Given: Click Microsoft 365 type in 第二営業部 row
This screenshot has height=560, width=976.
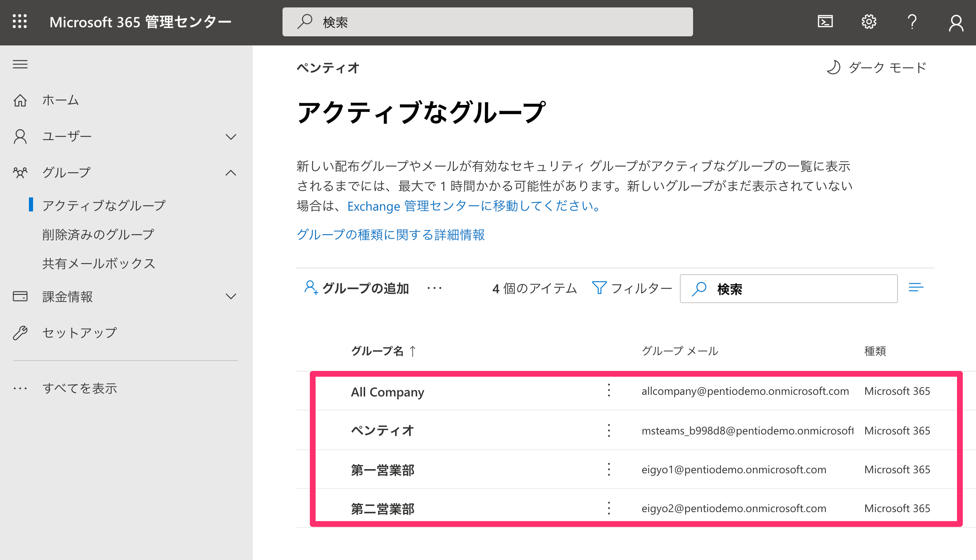Looking at the screenshot, I should point(897,508).
